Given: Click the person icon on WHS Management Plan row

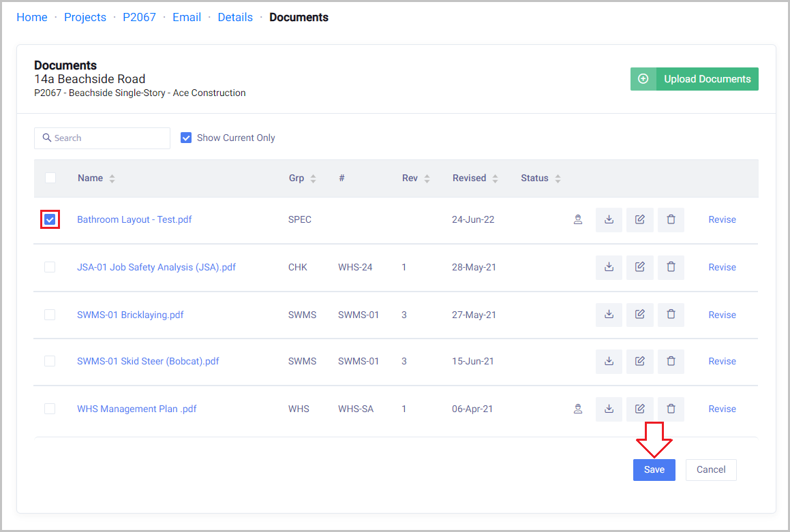Looking at the screenshot, I should tap(578, 409).
